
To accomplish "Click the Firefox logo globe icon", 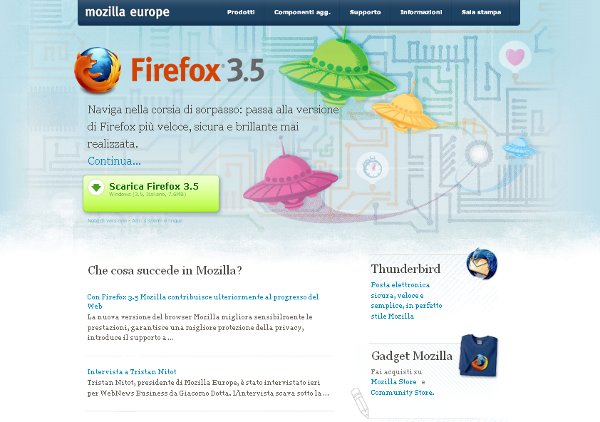I will point(98,70).
